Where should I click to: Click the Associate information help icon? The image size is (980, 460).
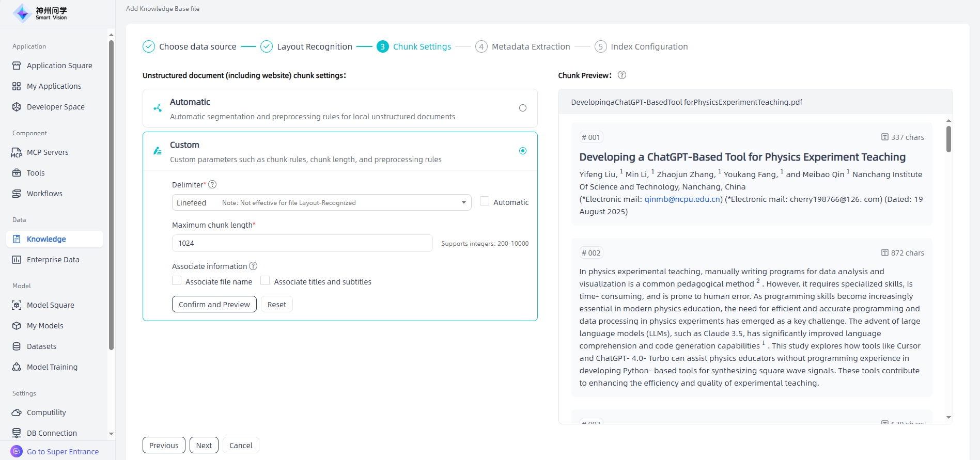tap(253, 266)
